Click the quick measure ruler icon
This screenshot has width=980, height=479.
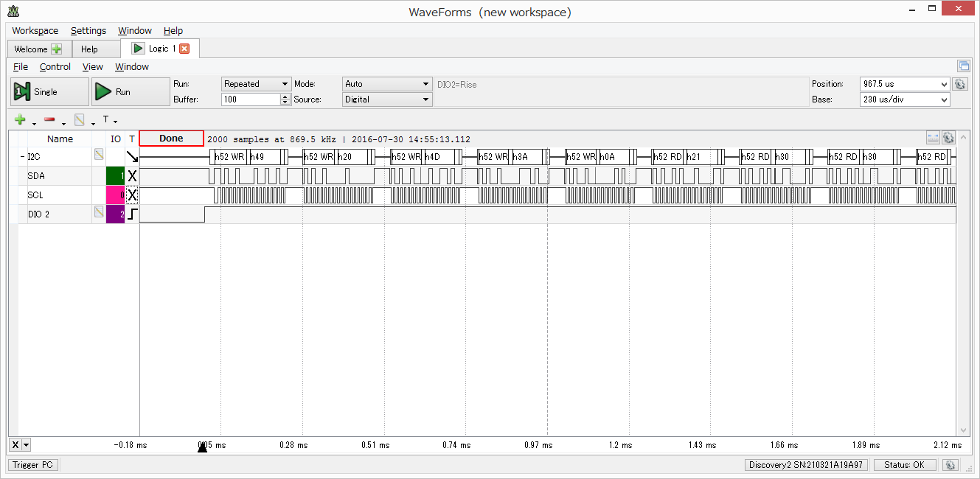(933, 138)
